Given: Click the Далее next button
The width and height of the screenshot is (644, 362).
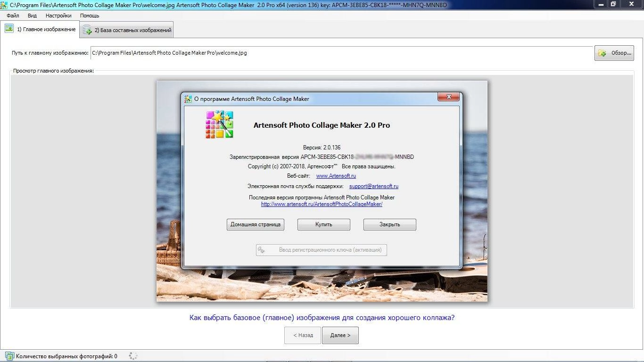Looking at the screenshot, I should pos(340,335).
